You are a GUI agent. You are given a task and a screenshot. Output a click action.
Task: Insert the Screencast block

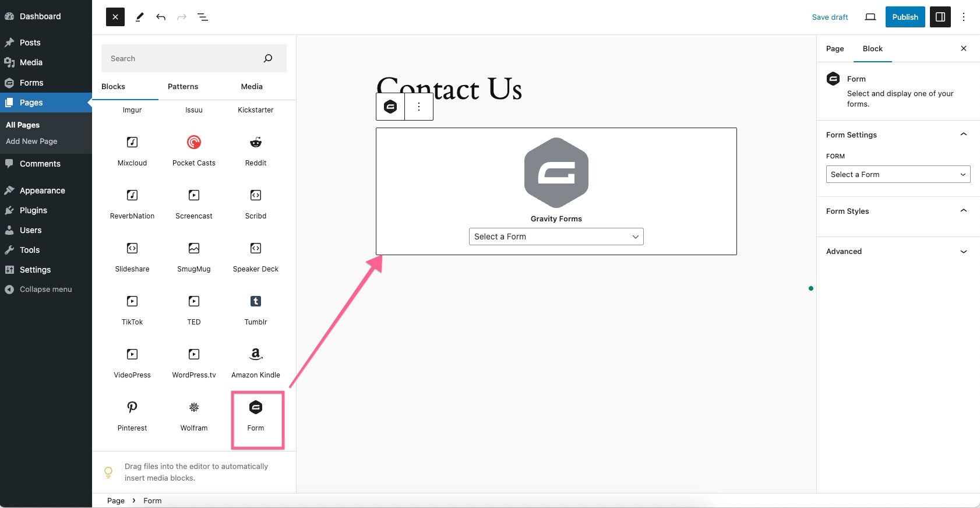tap(194, 204)
